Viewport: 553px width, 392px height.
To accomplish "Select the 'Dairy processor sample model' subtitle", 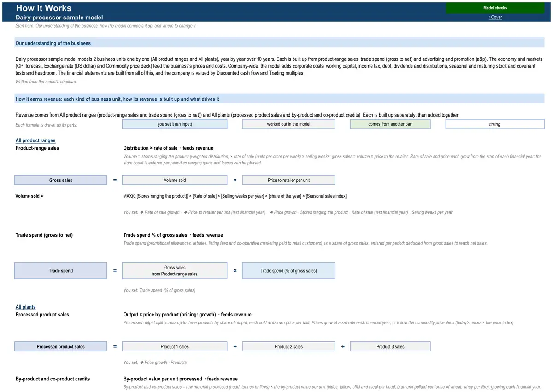I will [x=59, y=18].
